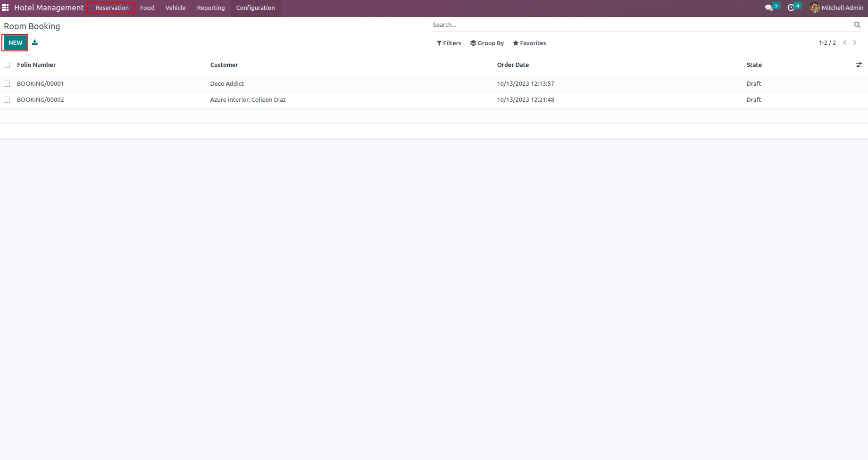The width and height of the screenshot is (868, 460).
Task: Open the Vehicle menu
Action: coord(175,8)
